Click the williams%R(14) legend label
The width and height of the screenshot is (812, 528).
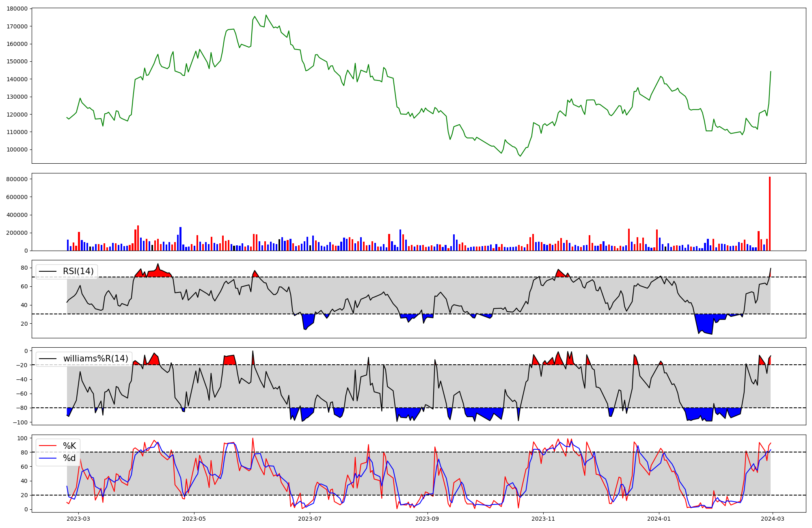95,359
